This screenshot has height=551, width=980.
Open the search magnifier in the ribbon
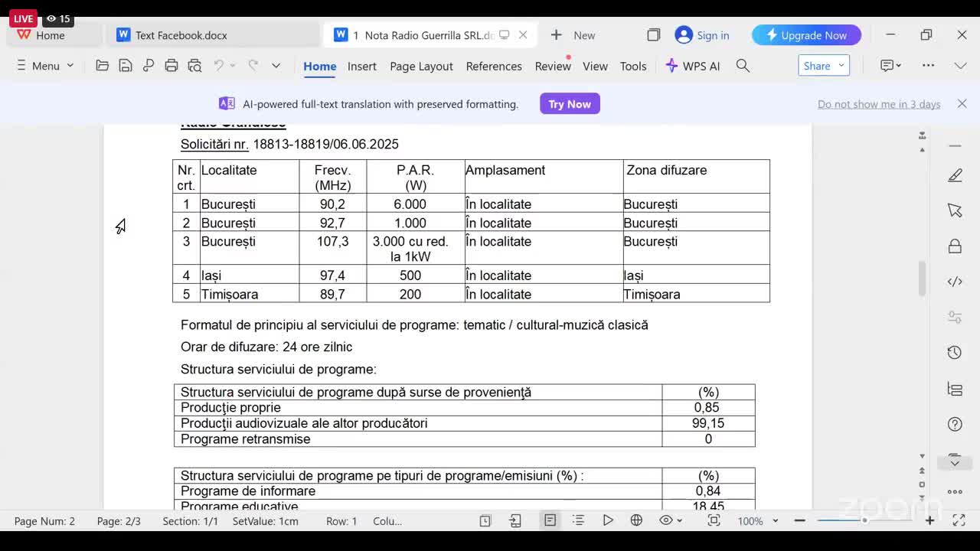(x=743, y=66)
